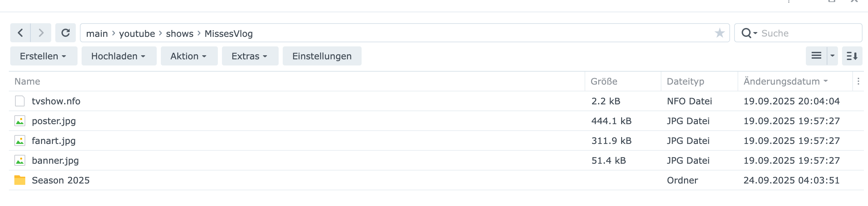Image resolution: width=868 pixels, height=206 pixels.
Task: Refresh the current folder listing
Action: 66,33
